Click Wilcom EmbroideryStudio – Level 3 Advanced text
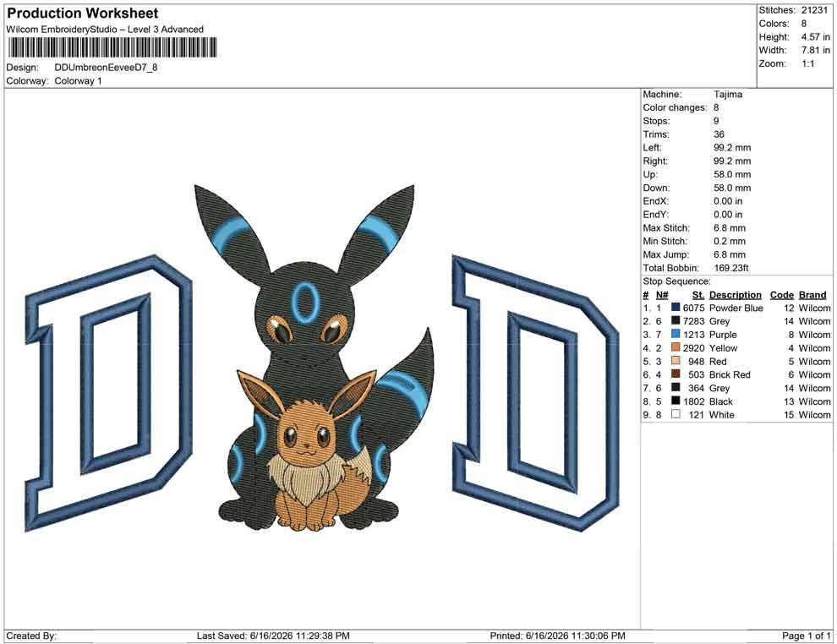The height and width of the screenshot is (644, 837). pos(105,30)
